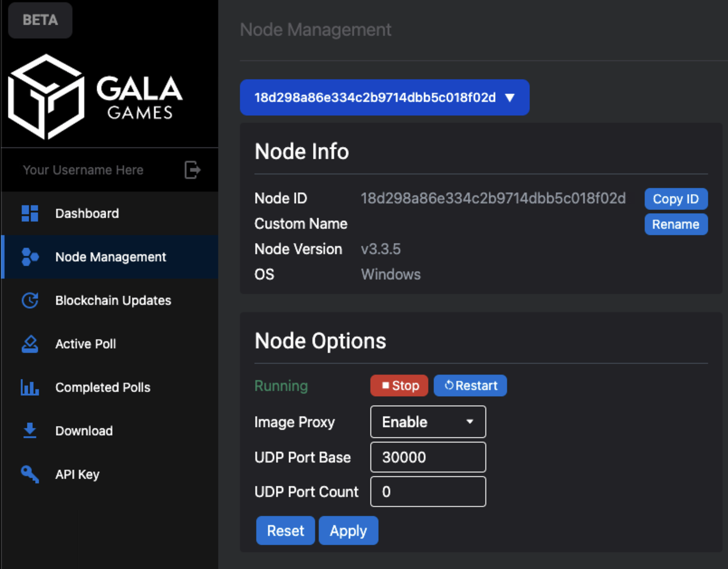This screenshot has height=569, width=728.
Task: Click the Gala Games cube logo
Action: pos(46,96)
